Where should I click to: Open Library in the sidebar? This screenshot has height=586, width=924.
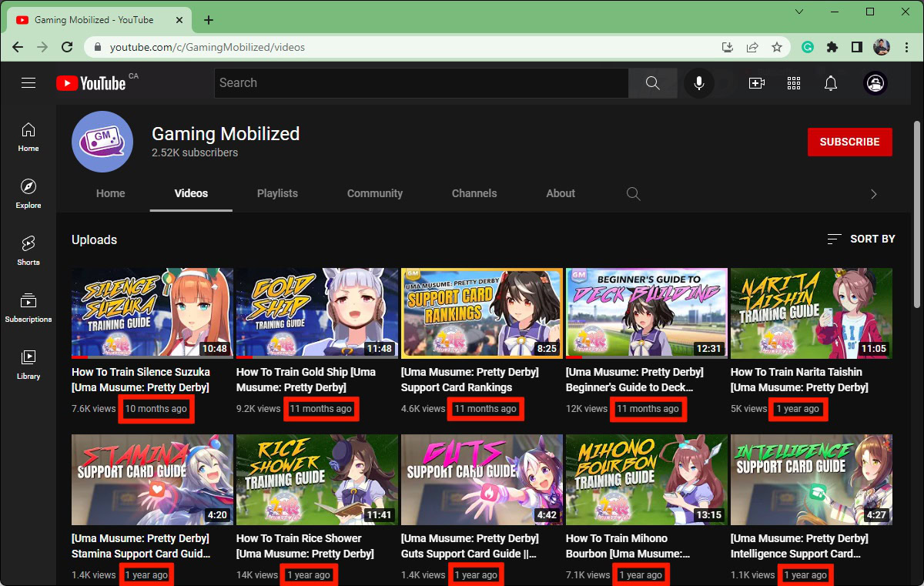point(28,365)
